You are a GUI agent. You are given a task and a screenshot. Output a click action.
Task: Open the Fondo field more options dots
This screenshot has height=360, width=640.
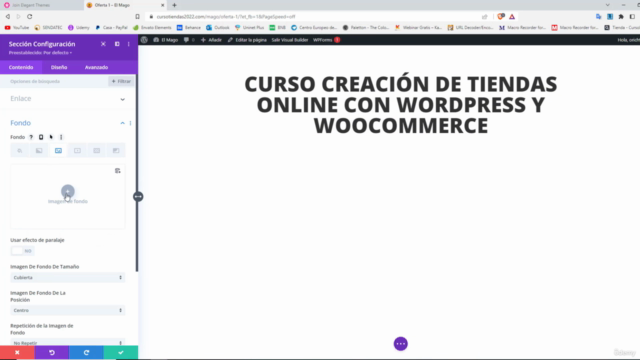tap(61, 137)
